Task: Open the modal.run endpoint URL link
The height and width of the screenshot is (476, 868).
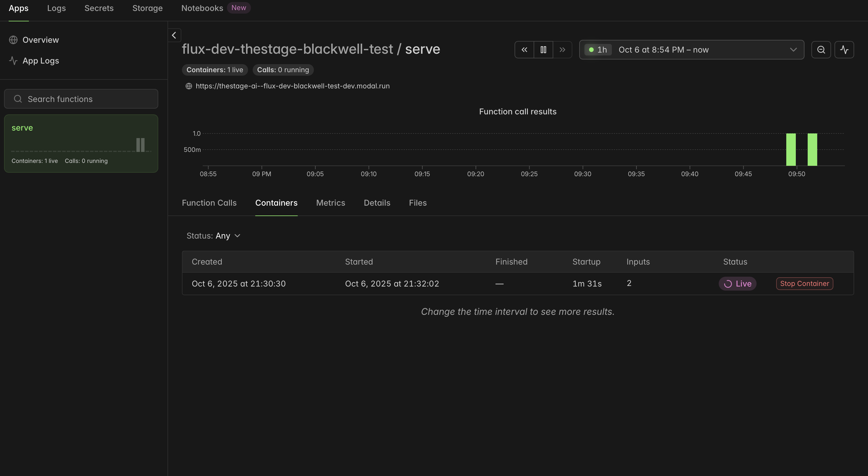Action: pyautogui.click(x=292, y=86)
